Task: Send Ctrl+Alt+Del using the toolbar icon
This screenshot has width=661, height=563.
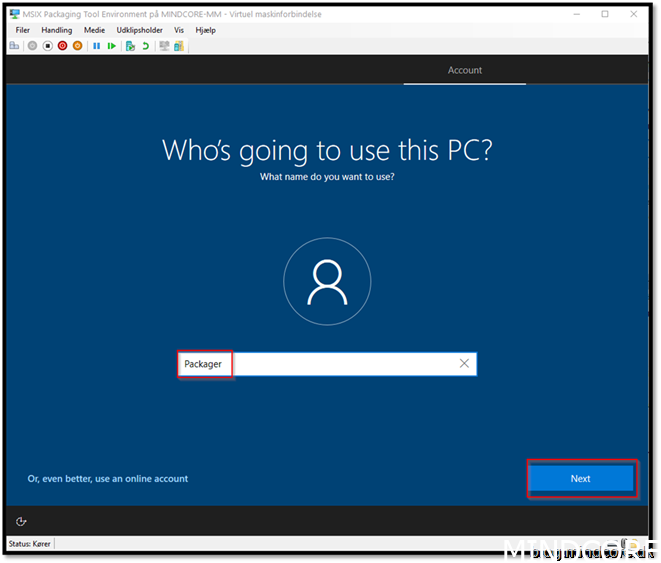Action: coord(14,46)
